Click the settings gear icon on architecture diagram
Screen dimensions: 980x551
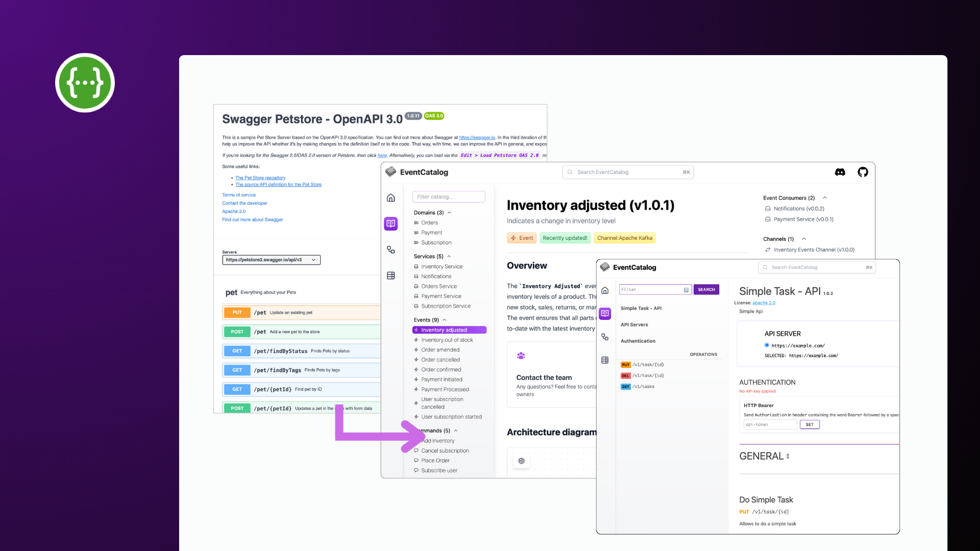[522, 460]
